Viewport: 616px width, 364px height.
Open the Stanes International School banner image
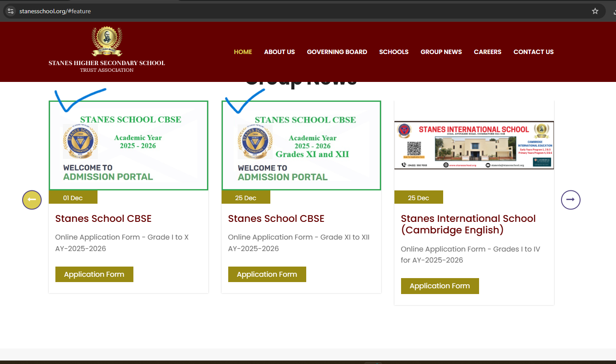tap(474, 145)
